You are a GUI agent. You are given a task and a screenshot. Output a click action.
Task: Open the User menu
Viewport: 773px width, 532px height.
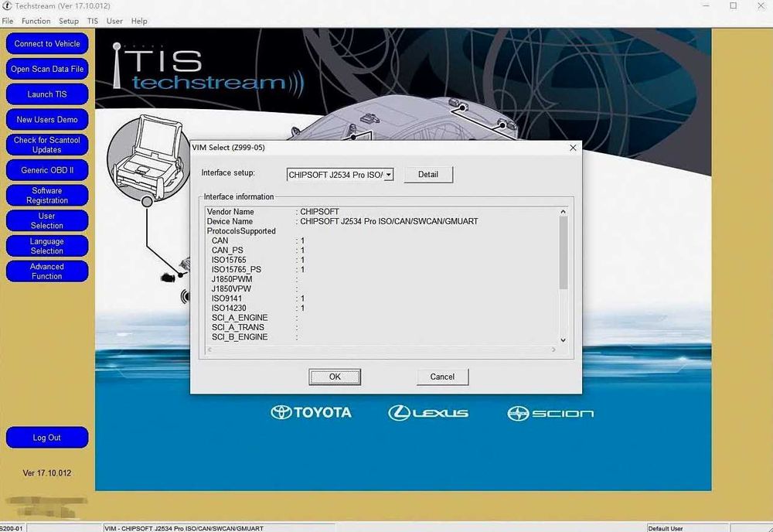[114, 21]
